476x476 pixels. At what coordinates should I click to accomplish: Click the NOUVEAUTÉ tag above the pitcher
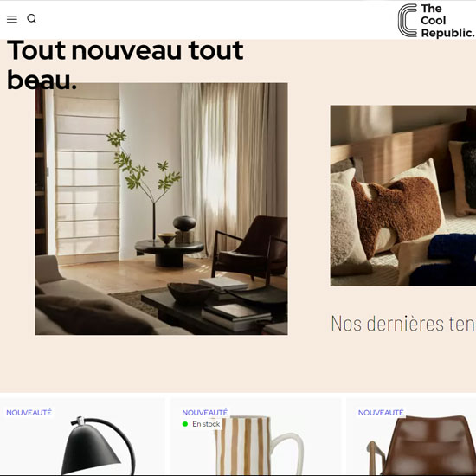(204, 413)
